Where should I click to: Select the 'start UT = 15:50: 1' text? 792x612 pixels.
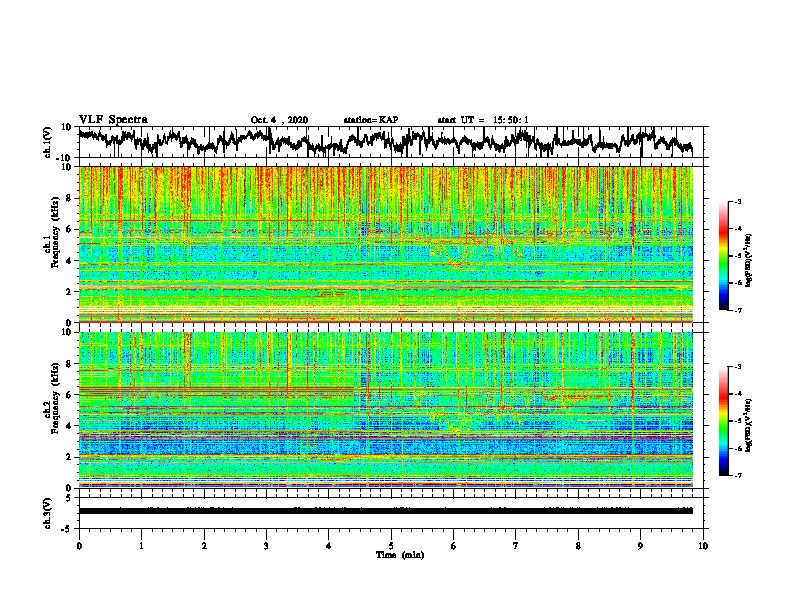coord(483,120)
